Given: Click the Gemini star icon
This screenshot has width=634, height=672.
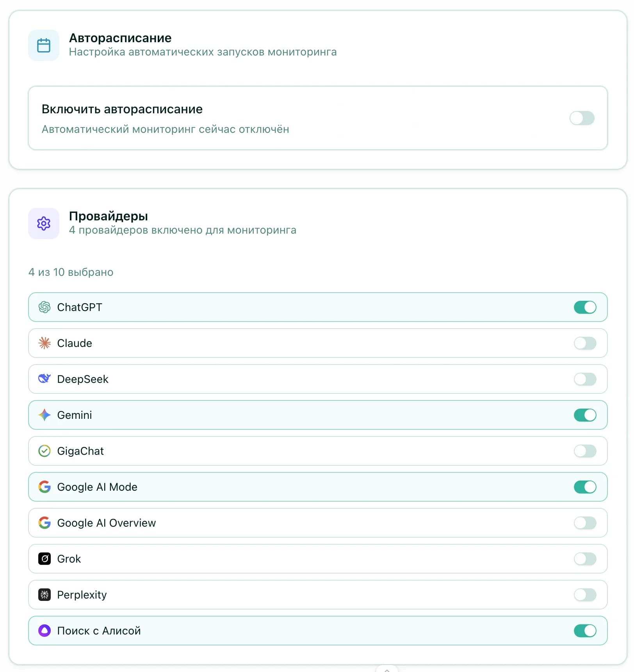Looking at the screenshot, I should pos(45,415).
